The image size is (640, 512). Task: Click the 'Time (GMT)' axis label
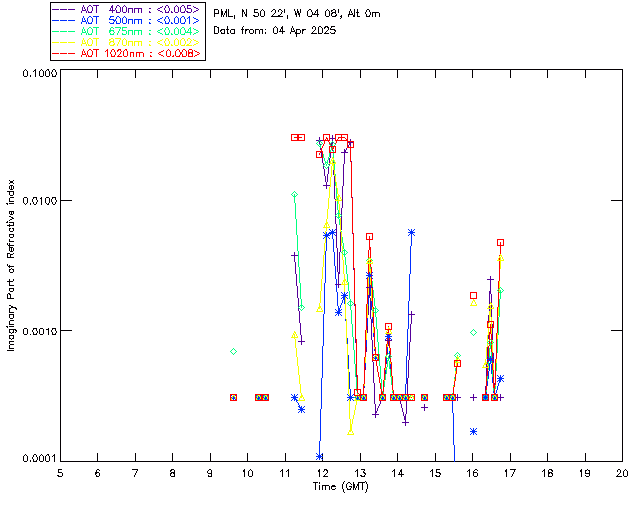[340, 487]
